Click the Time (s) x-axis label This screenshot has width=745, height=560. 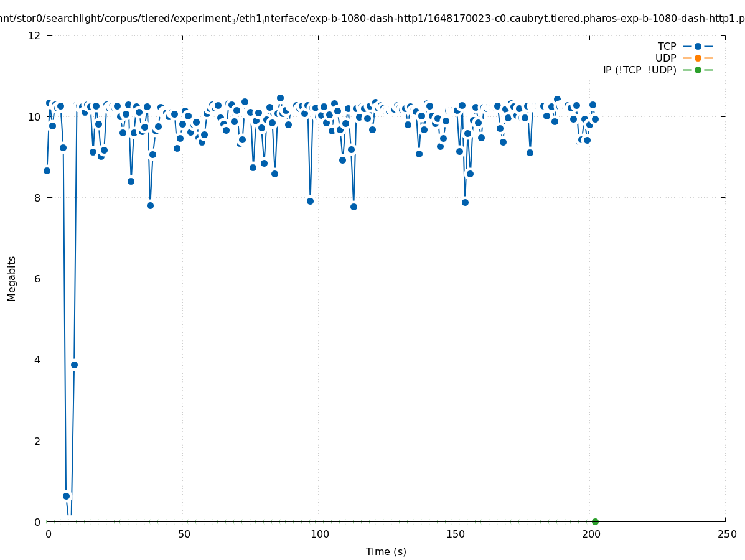(386, 551)
